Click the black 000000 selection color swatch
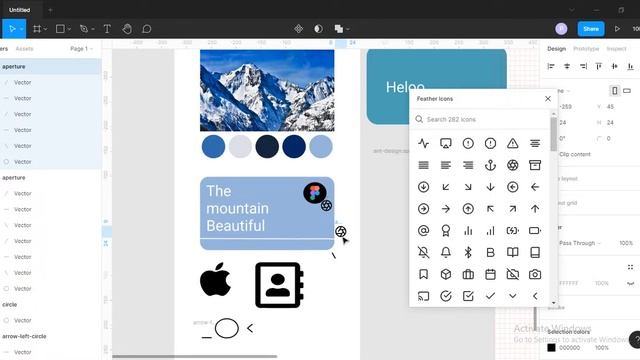The height and width of the screenshot is (360, 640). point(551,347)
